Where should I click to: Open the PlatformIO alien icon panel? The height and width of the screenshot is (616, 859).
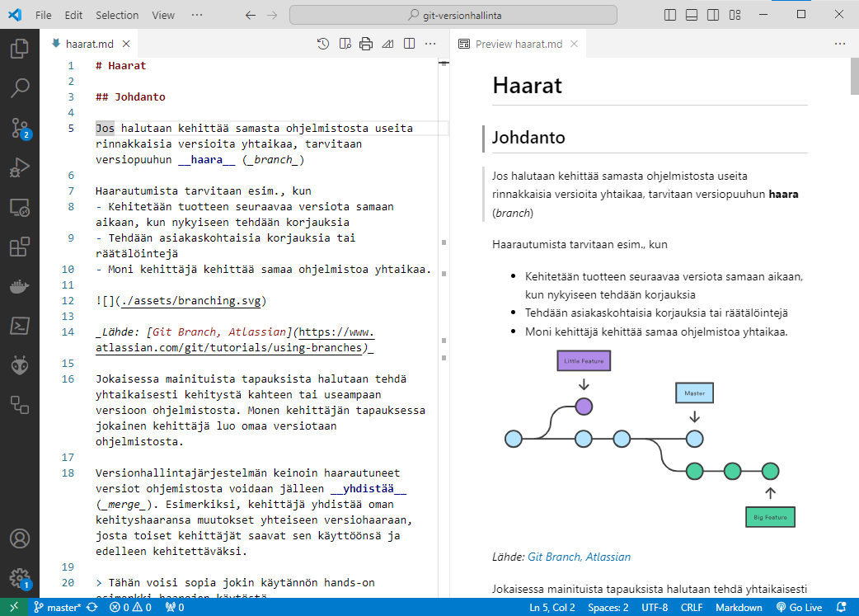tap(20, 365)
